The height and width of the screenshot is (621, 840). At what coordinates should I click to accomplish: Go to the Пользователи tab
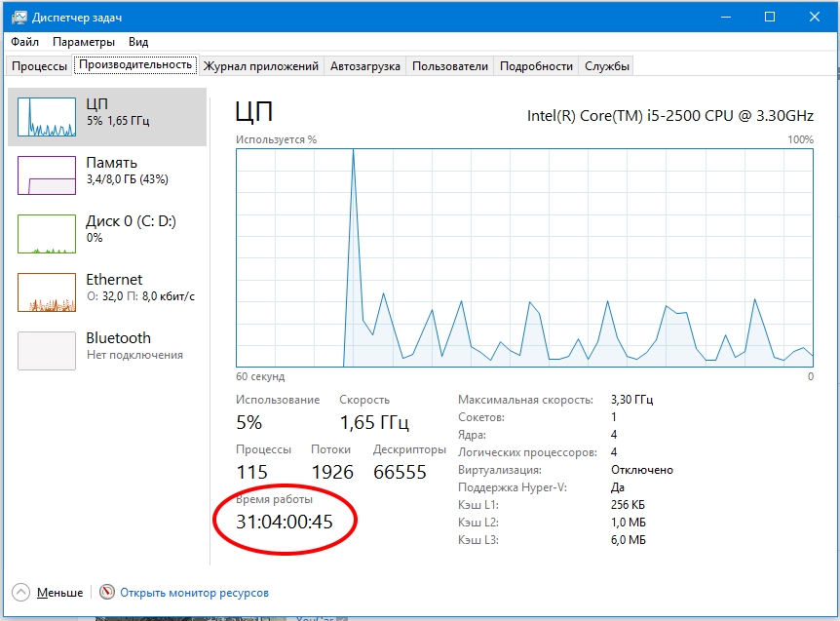pyautogui.click(x=449, y=66)
